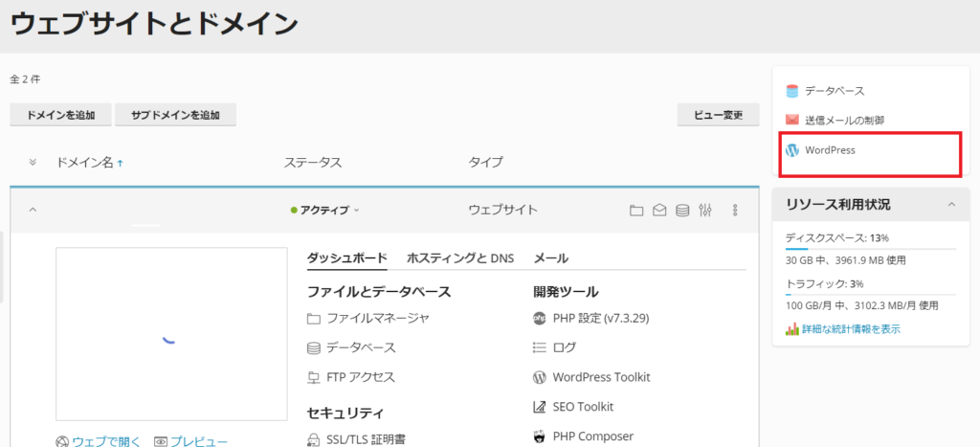Open the アクティブ status dropdown

coord(324,211)
